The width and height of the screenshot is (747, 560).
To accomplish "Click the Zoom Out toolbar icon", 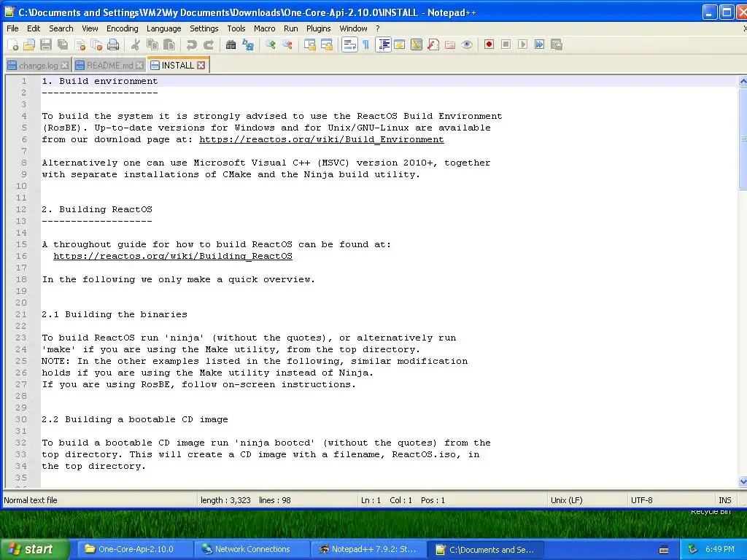I will pyautogui.click(x=287, y=44).
